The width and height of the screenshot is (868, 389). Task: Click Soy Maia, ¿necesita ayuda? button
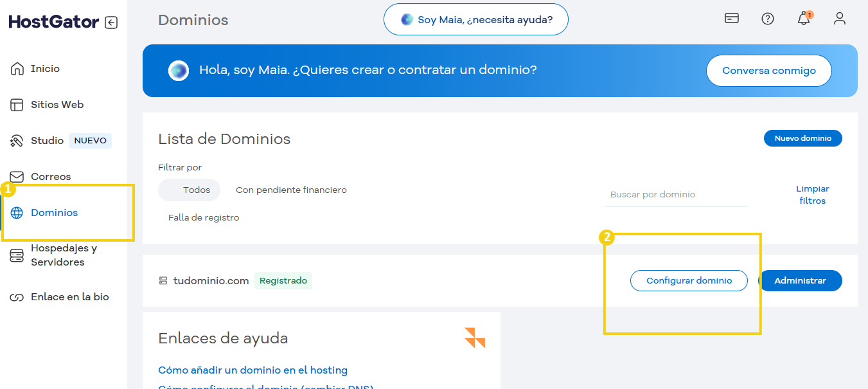click(476, 20)
